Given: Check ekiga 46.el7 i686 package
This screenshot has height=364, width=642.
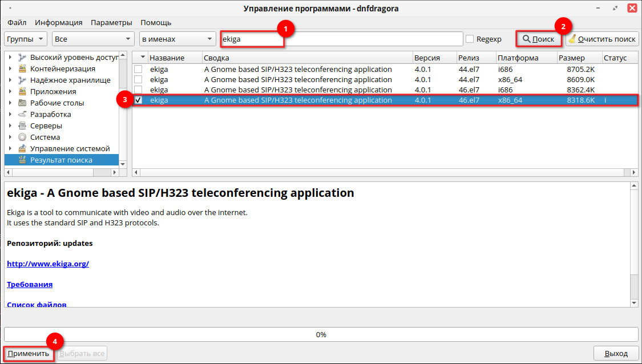Looking at the screenshot, I should (x=139, y=90).
